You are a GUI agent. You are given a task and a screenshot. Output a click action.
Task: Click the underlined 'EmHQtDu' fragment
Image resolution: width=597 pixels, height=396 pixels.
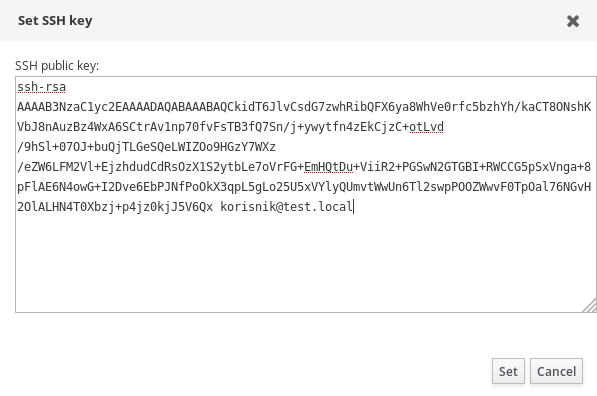pos(328,167)
